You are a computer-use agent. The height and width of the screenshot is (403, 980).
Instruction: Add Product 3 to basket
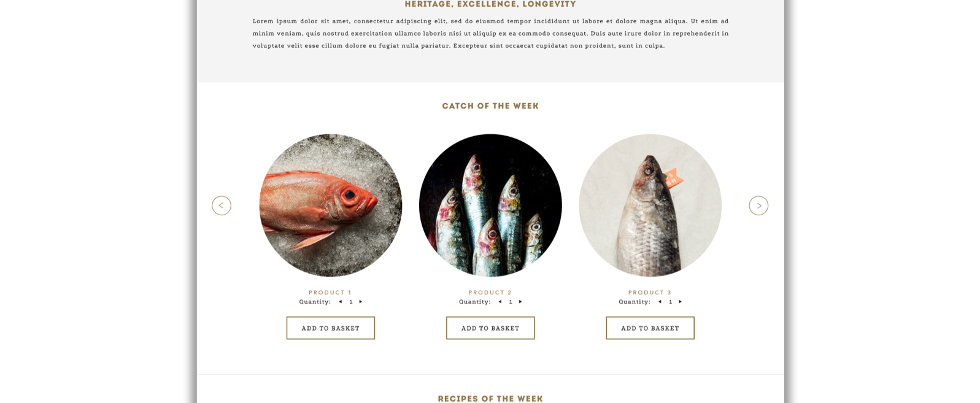coord(650,328)
